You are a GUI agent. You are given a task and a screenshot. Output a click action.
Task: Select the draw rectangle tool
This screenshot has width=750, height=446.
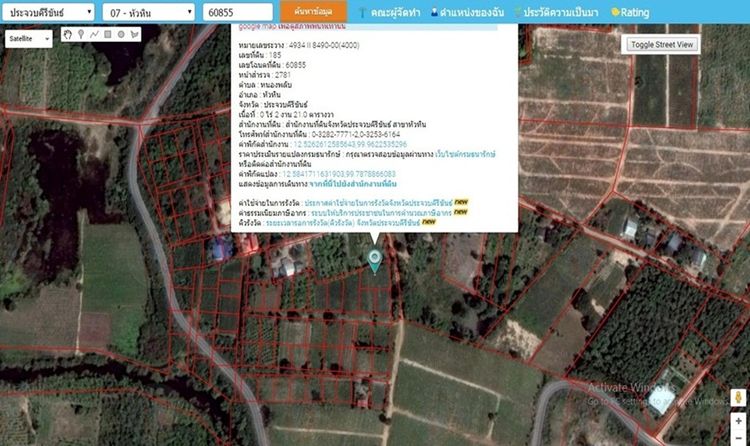click(x=107, y=35)
